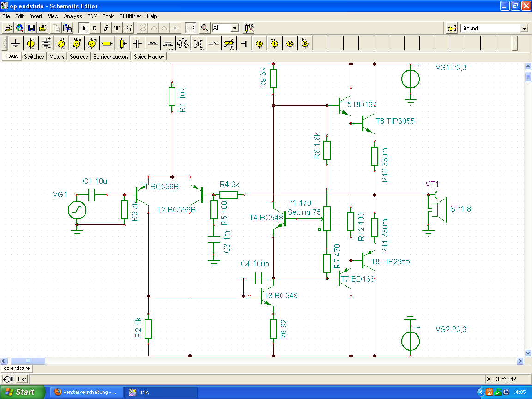The image size is (532, 399).
Task: Click the Exit button in status bar
Action: coord(22,379)
